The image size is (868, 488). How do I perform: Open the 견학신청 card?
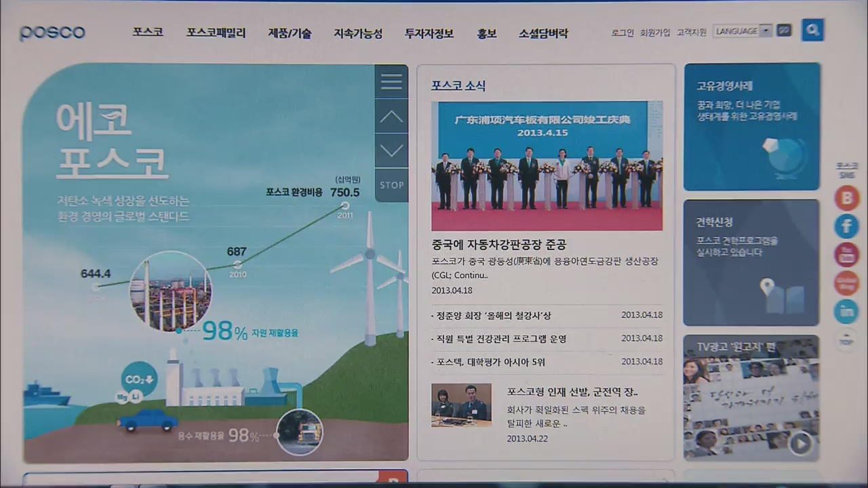752,262
